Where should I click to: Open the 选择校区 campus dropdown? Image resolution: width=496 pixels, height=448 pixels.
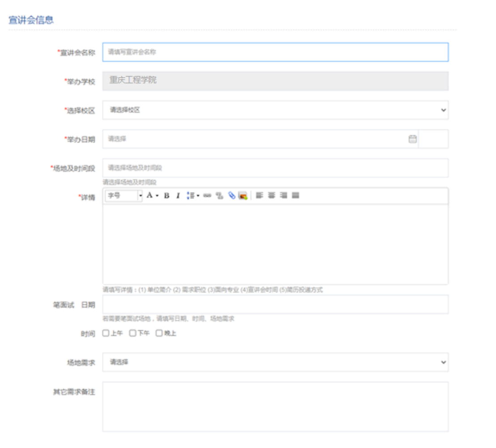275,110
